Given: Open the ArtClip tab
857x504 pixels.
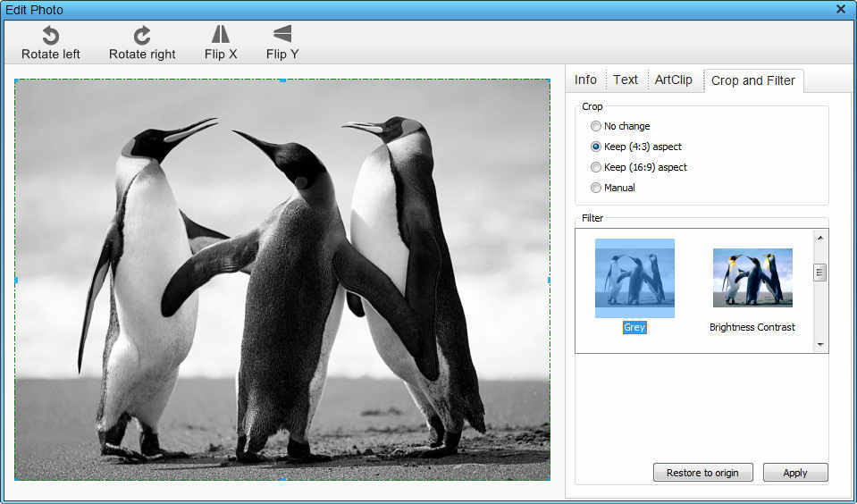Looking at the screenshot, I should (x=674, y=80).
